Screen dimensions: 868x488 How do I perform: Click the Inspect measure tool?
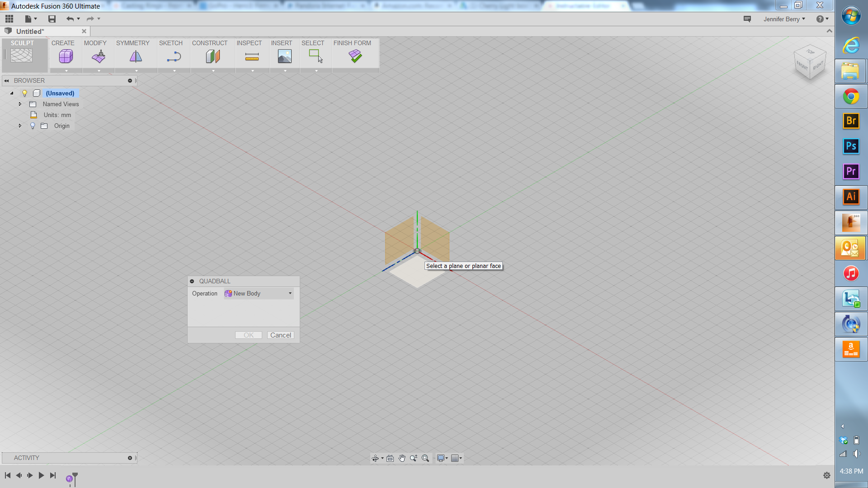pos(251,56)
